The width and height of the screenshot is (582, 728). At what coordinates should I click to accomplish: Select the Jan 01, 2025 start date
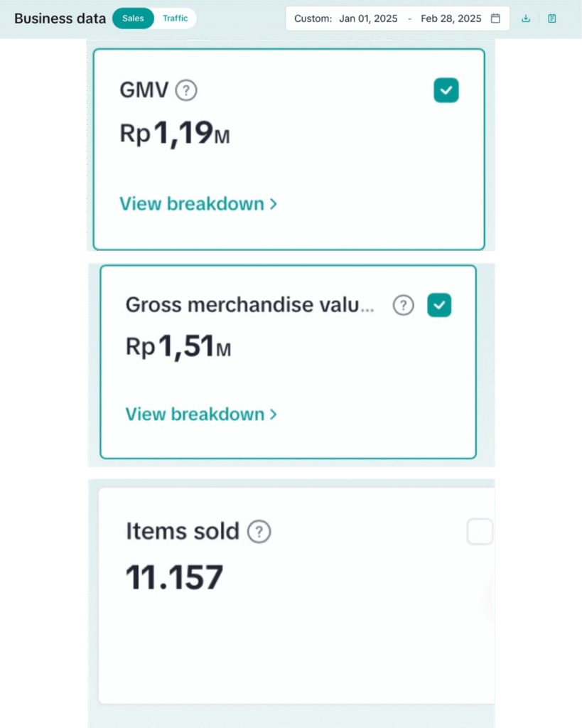point(368,18)
